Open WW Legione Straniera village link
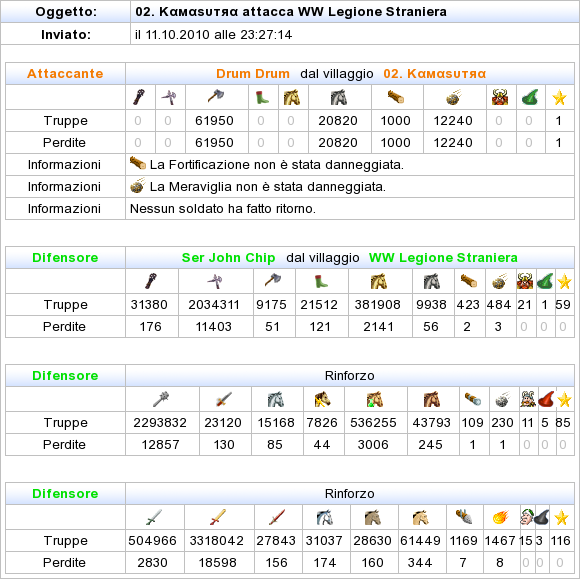The width and height of the screenshot is (580, 579). [443, 257]
